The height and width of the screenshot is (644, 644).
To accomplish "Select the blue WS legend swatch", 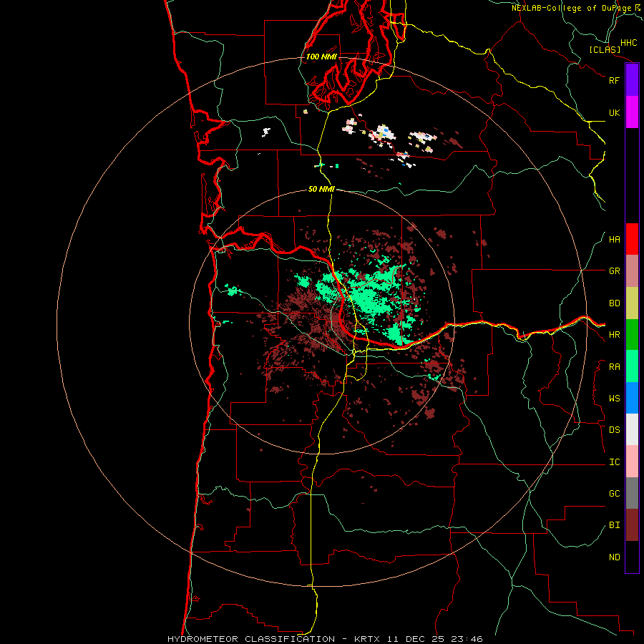I will pos(632,398).
